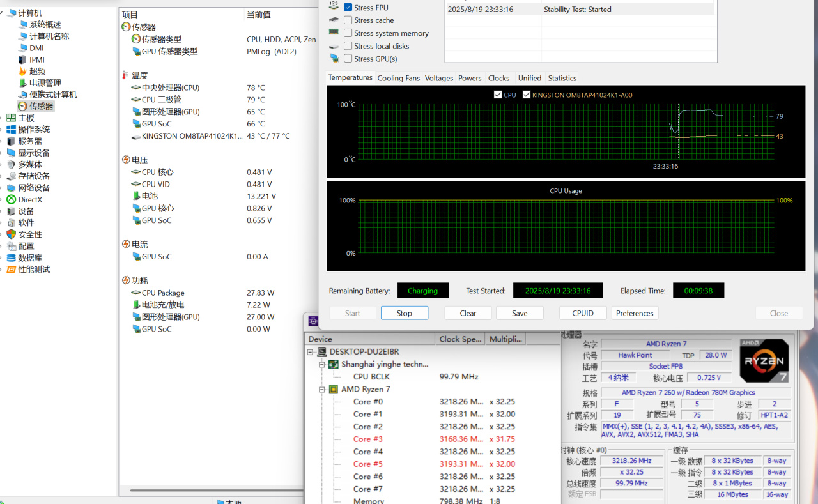
Task: Select the 电池充/放电 row
Action: pos(217,305)
